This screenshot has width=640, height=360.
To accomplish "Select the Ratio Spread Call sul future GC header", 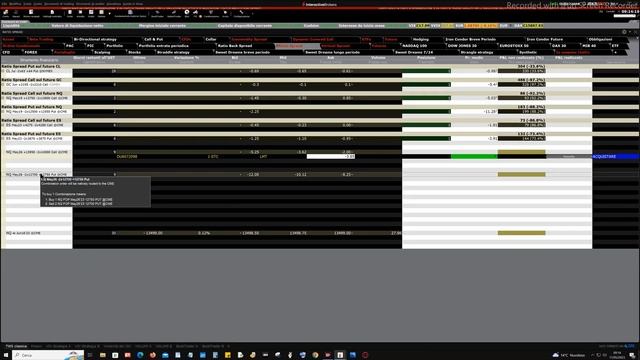I will 31,80.
